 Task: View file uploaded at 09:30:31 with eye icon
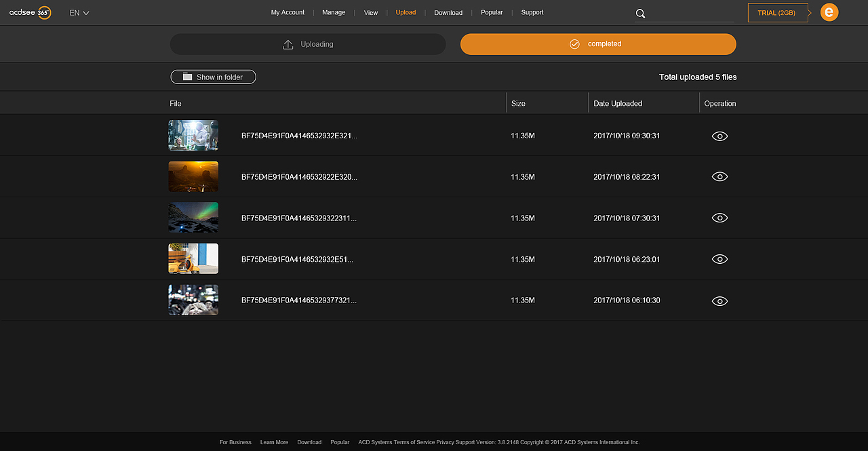[x=719, y=136]
